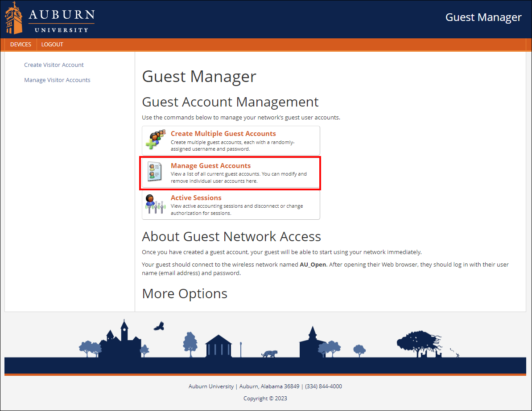Click the About Guest Network Access heading
Screen dimensions: 532x411
coord(231,237)
